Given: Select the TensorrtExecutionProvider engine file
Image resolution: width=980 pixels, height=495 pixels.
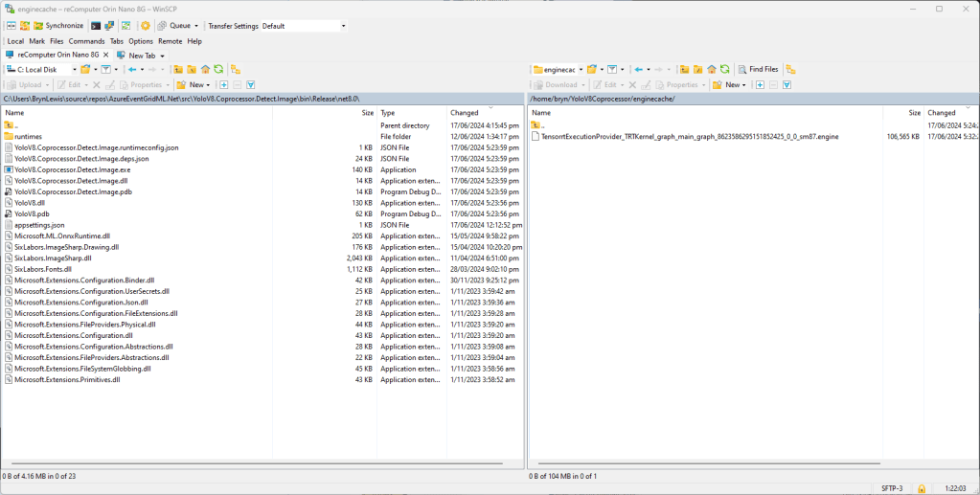Looking at the screenshot, I should click(689, 136).
